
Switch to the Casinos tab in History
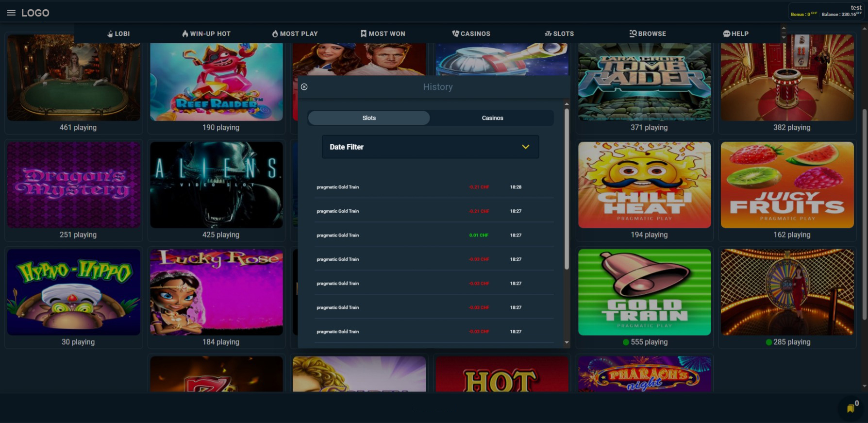click(492, 118)
